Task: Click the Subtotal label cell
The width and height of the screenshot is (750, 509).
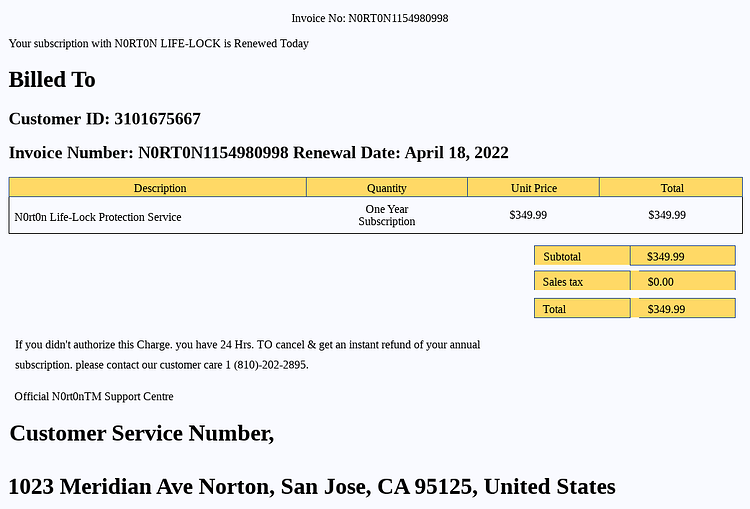Action: click(x=582, y=256)
